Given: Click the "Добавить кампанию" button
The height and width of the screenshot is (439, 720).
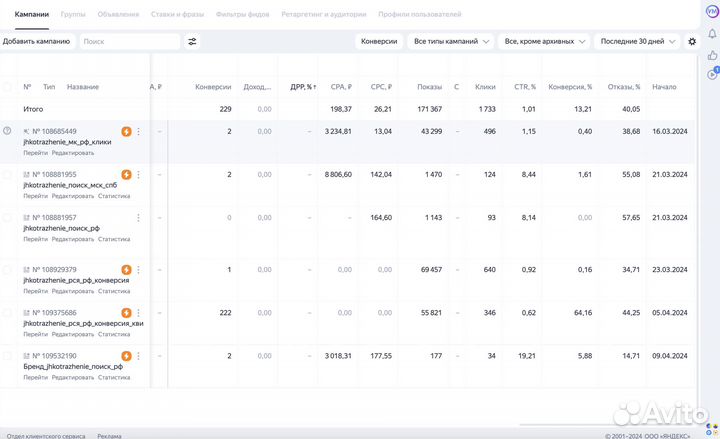Looking at the screenshot, I should [x=36, y=42].
